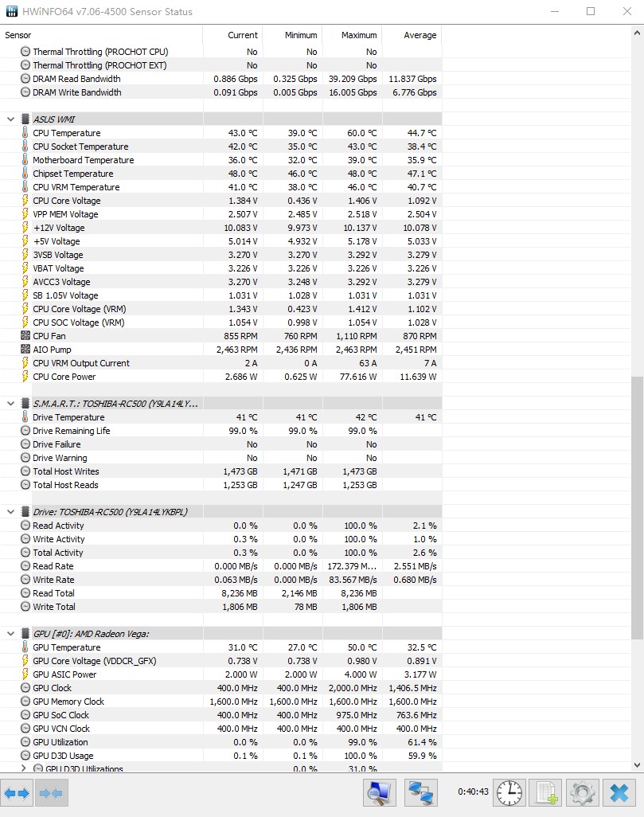Collapse the GPU AMD Radeon Vega group
The height and width of the screenshot is (817, 644).
click(10, 634)
